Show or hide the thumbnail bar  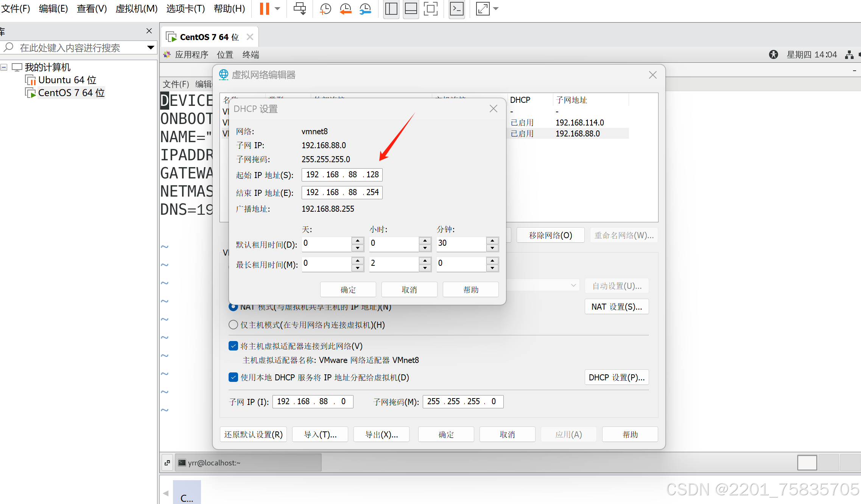tap(411, 9)
